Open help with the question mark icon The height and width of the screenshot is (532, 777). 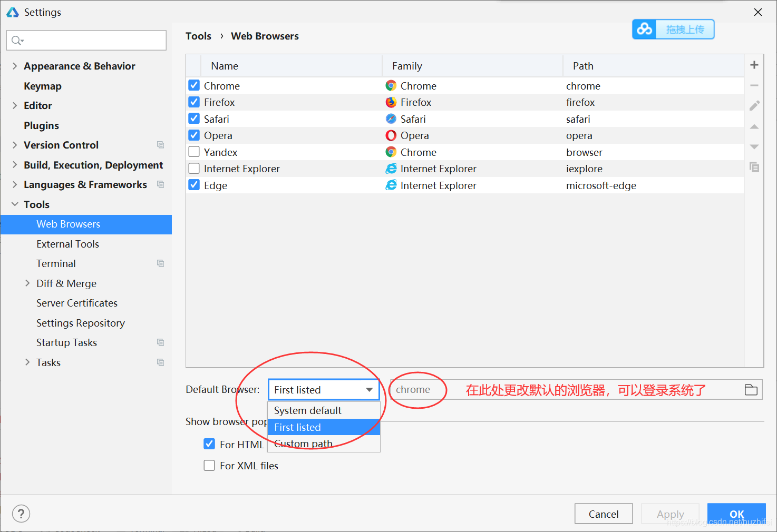click(x=21, y=514)
